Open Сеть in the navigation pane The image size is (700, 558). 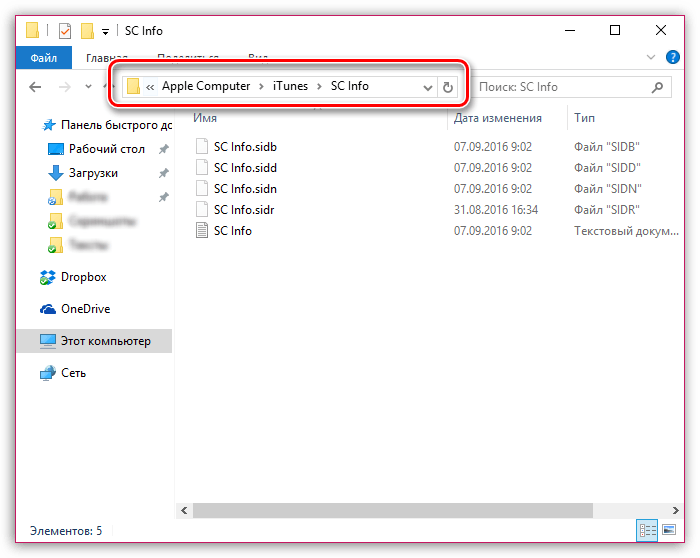pyautogui.click(x=73, y=373)
